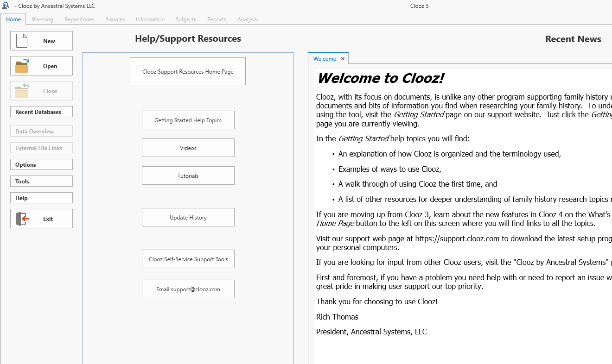Open Clooz Support Resources Home Page
Screen dimensions: 612x364
(x=188, y=72)
